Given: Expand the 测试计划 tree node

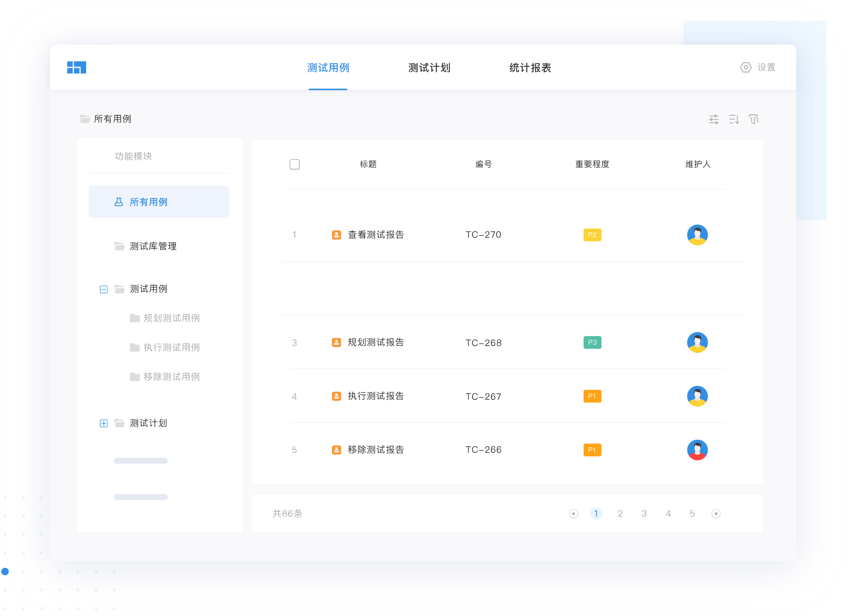Looking at the screenshot, I should (x=104, y=423).
